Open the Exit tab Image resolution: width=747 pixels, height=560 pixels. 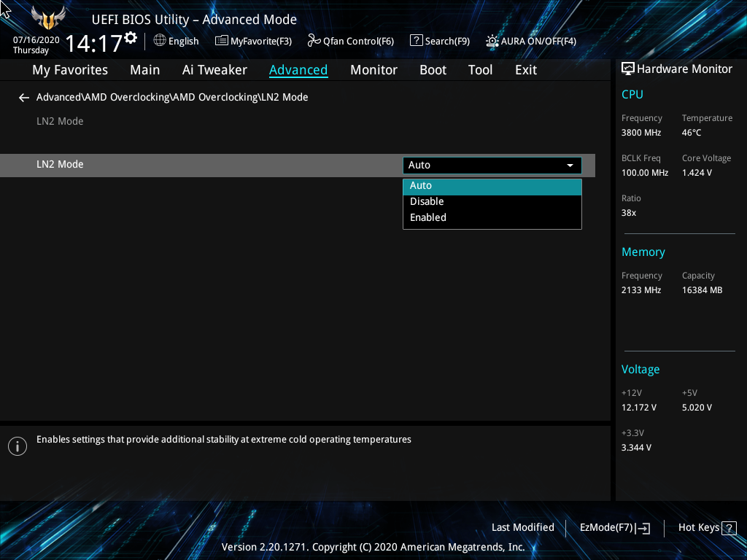click(x=526, y=70)
